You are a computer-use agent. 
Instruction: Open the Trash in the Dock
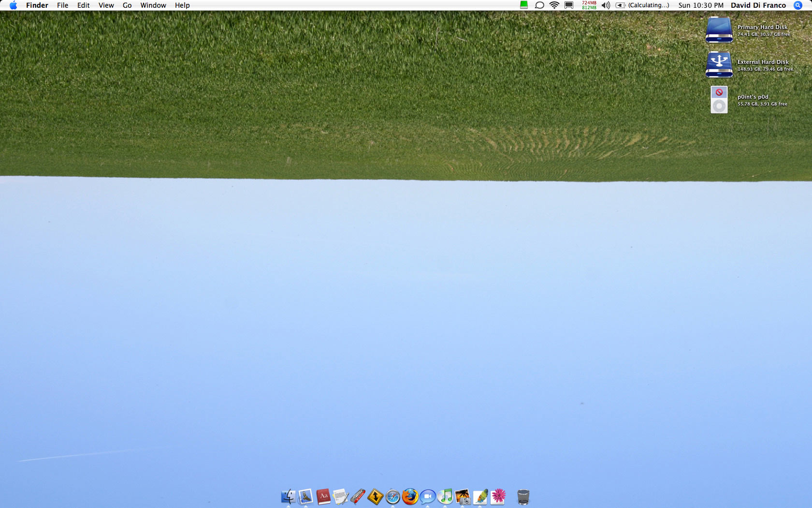click(523, 496)
